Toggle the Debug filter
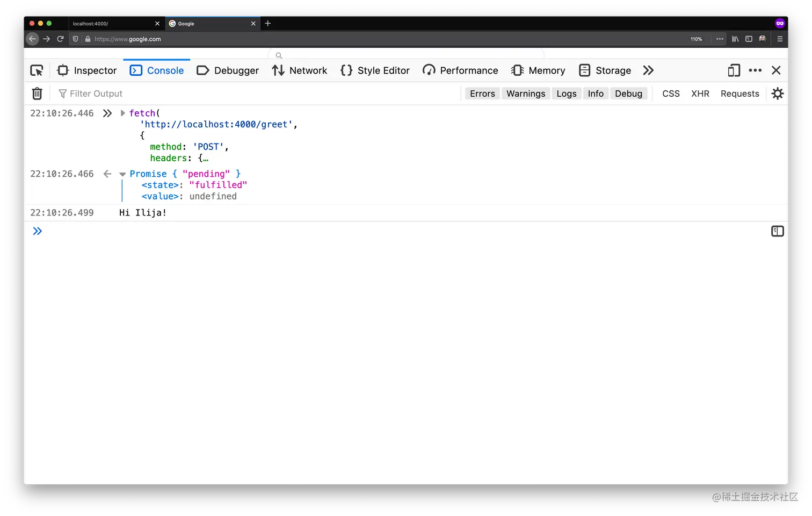 (x=628, y=94)
